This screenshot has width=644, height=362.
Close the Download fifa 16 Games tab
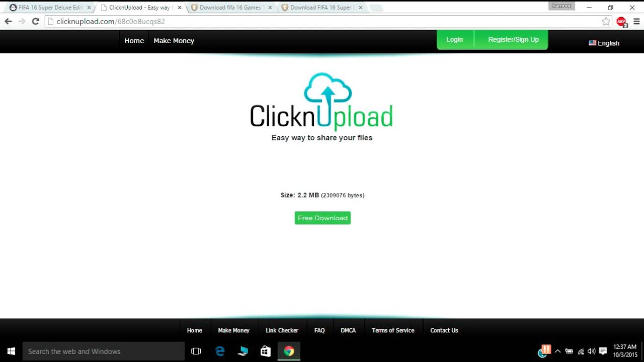point(270,8)
